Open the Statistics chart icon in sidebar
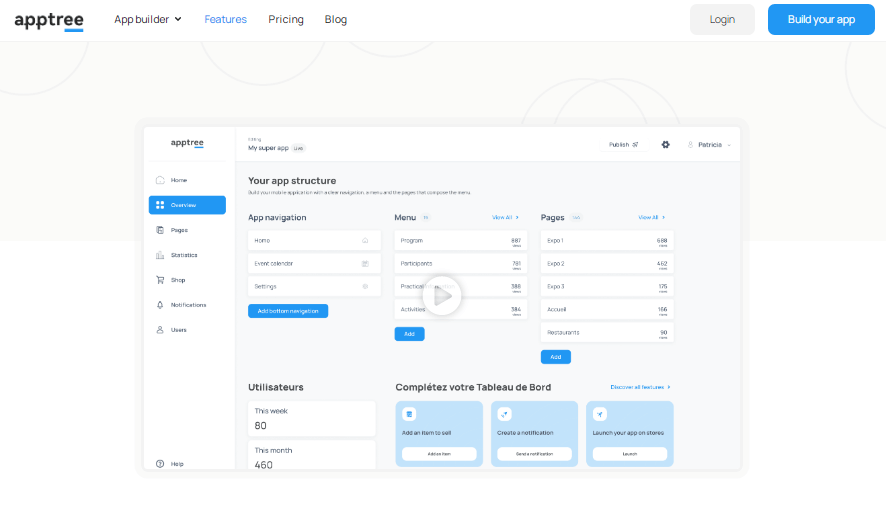Viewport: 886px width, 507px height. (160, 255)
